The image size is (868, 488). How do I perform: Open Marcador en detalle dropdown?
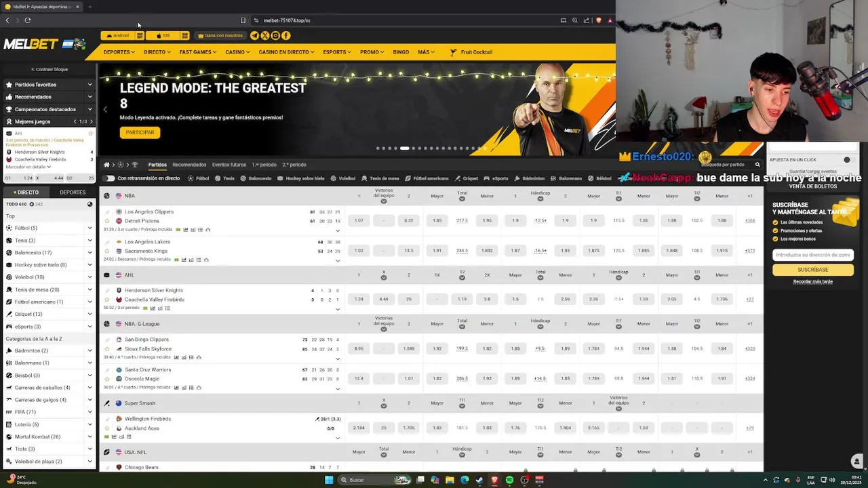point(28,167)
